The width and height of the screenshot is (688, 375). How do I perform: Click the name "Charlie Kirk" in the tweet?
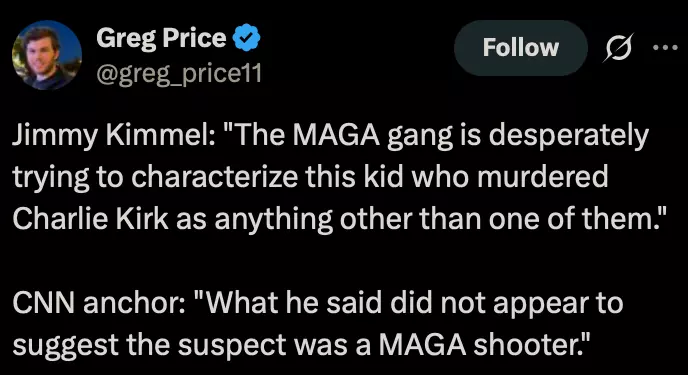pyautogui.click(x=90, y=219)
